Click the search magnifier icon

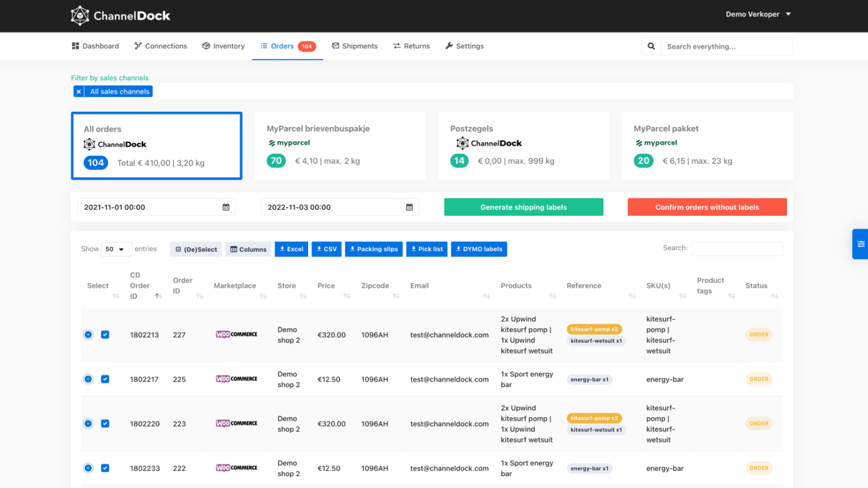click(x=651, y=47)
